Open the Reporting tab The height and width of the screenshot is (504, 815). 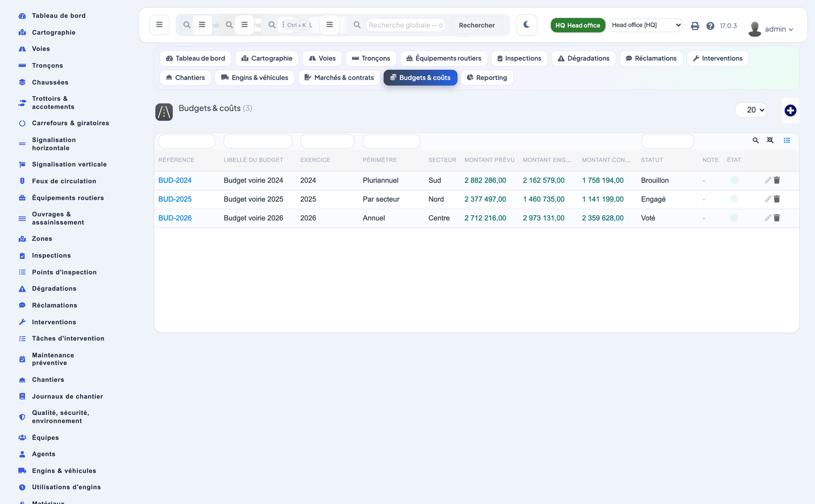click(487, 77)
